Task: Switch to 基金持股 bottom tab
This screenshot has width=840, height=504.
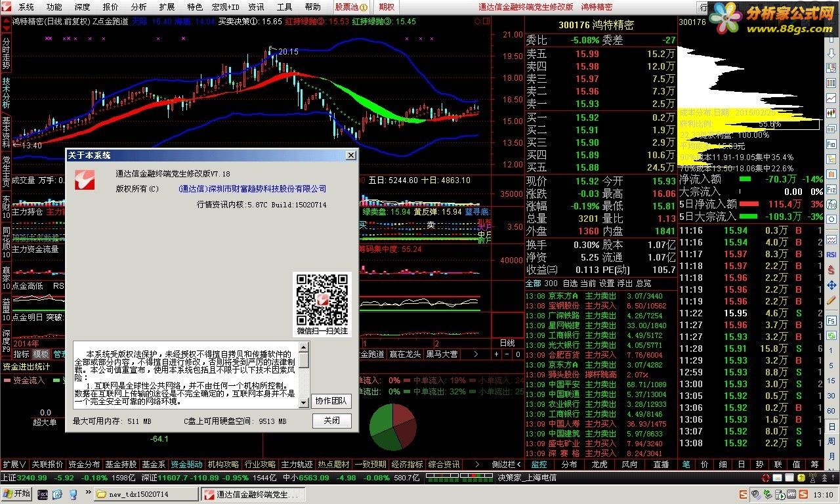Action: 121,465
